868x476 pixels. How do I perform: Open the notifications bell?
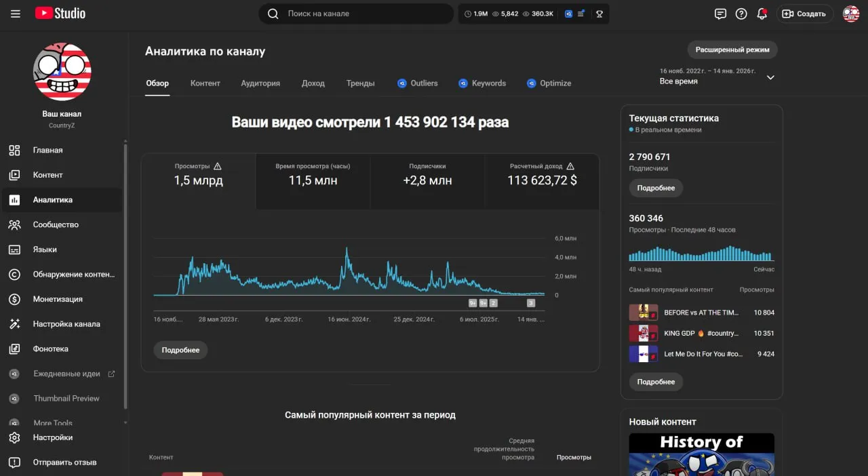pyautogui.click(x=762, y=14)
